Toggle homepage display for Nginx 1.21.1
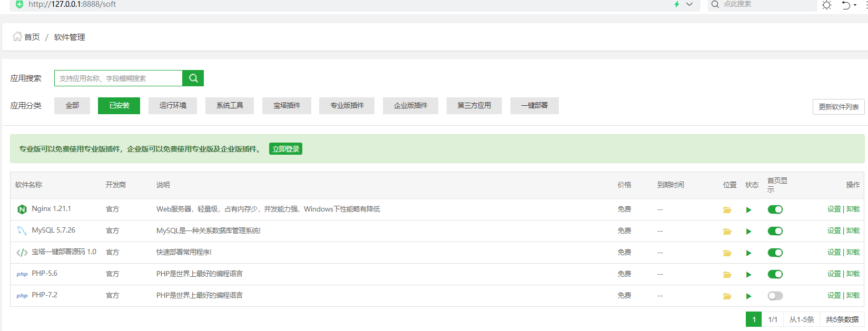 click(x=775, y=209)
